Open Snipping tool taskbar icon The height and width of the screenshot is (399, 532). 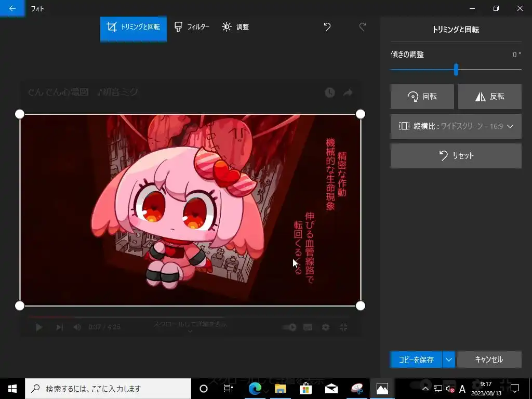(357, 389)
